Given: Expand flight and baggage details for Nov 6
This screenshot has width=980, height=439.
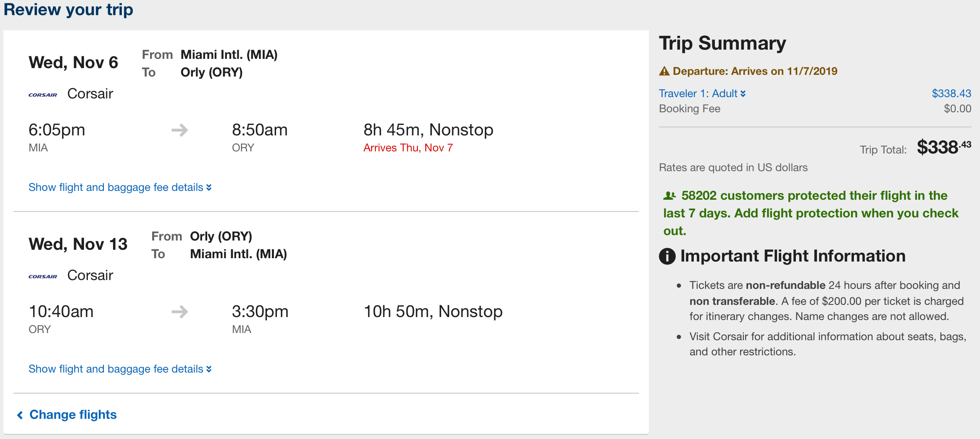Looking at the screenshot, I should pyautogui.click(x=120, y=187).
